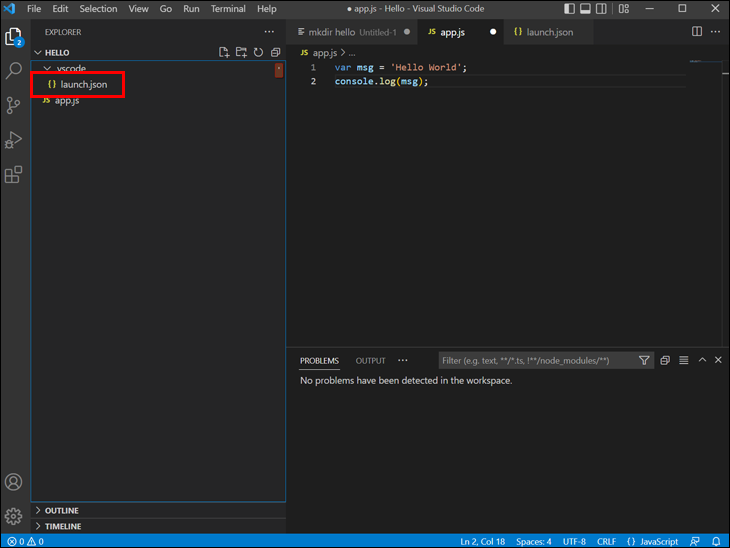Screen dimensions: 730x548
Task: Select the OUTPUT panel tab
Action: pos(370,361)
